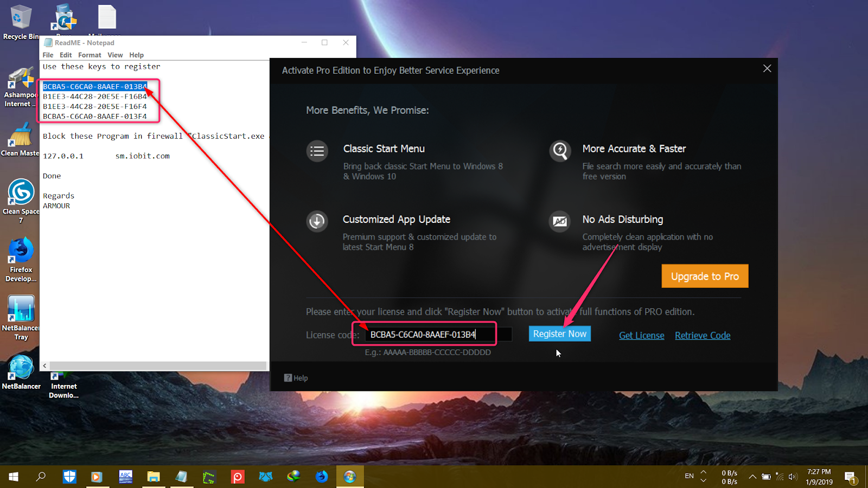Image resolution: width=868 pixels, height=488 pixels.
Task: Click the Register Now button
Action: 560,334
